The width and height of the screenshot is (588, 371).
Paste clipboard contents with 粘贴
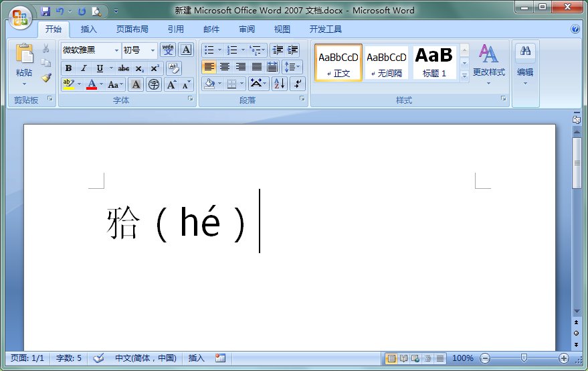(24, 64)
